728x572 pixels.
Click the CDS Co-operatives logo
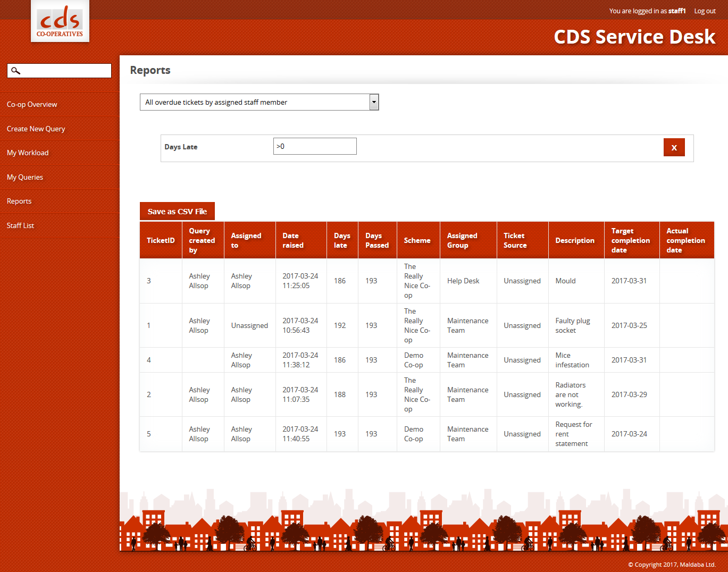pos(60,21)
